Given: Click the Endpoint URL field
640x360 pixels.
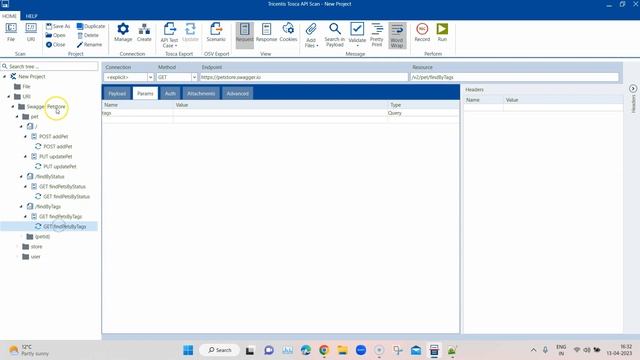Looking at the screenshot, I should (304, 77).
